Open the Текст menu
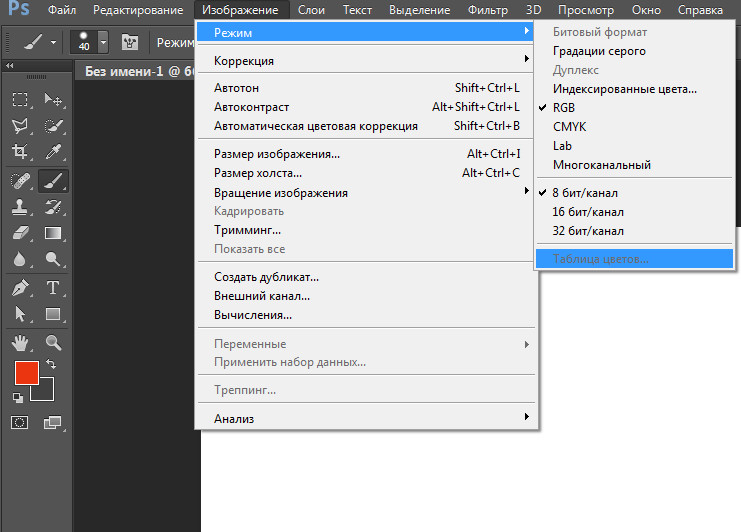Viewport: 741px width, 532px height. tap(357, 9)
